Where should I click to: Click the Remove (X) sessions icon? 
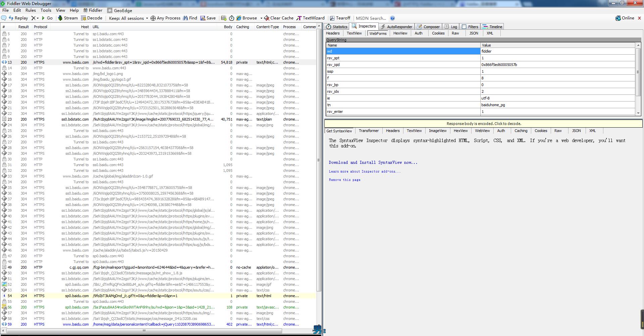pos(33,18)
